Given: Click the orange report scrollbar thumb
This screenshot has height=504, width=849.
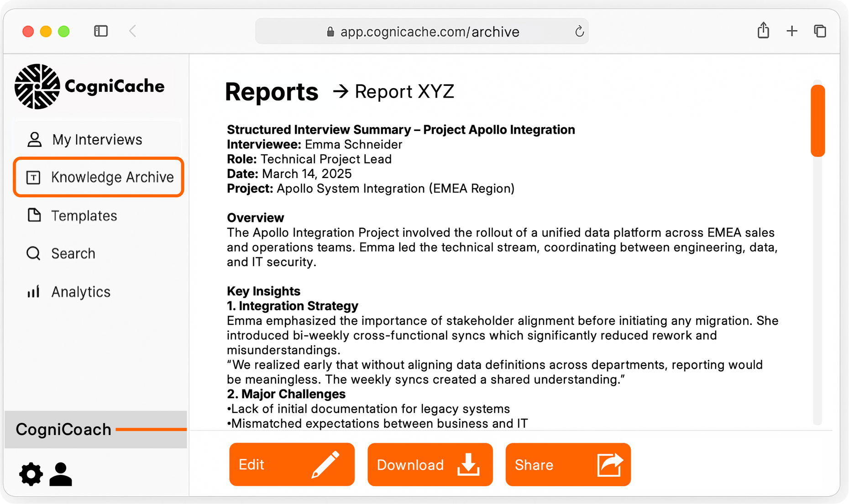Looking at the screenshot, I should 818,121.
